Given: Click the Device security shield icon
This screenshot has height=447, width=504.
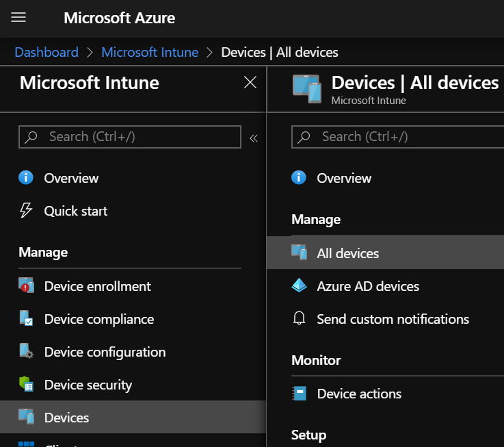Looking at the screenshot, I should click(26, 385).
